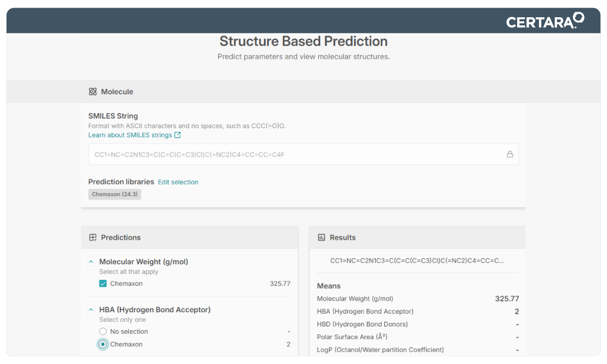The image size is (607, 364).
Task: Click the Structure Based Prediction heading
Action: (x=304, y=41)
